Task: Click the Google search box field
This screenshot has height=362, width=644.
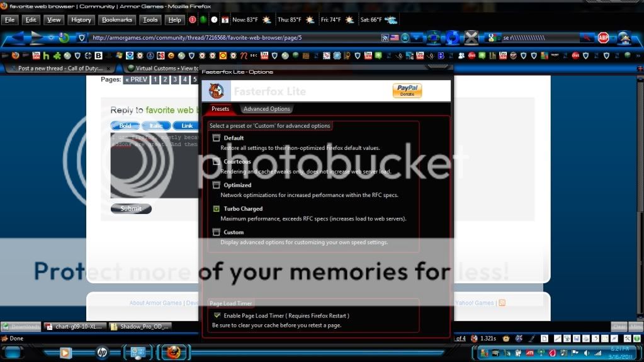Action: [539, 38]
